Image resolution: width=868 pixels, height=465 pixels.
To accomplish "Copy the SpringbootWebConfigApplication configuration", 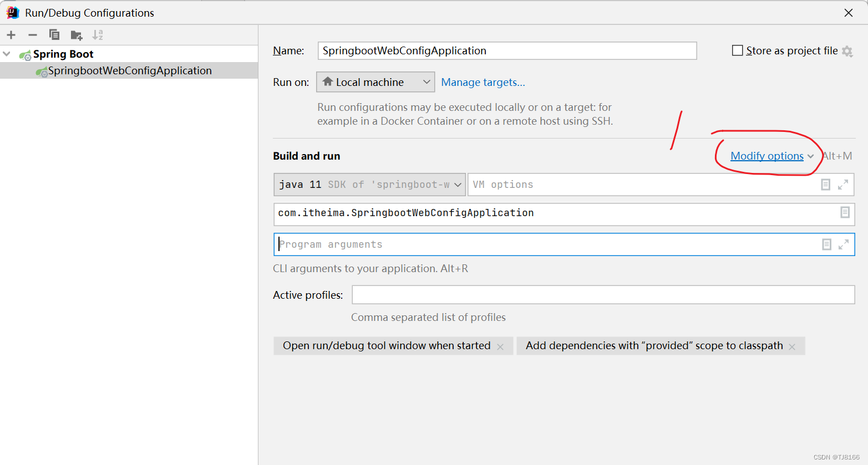I will pos(54,34).
